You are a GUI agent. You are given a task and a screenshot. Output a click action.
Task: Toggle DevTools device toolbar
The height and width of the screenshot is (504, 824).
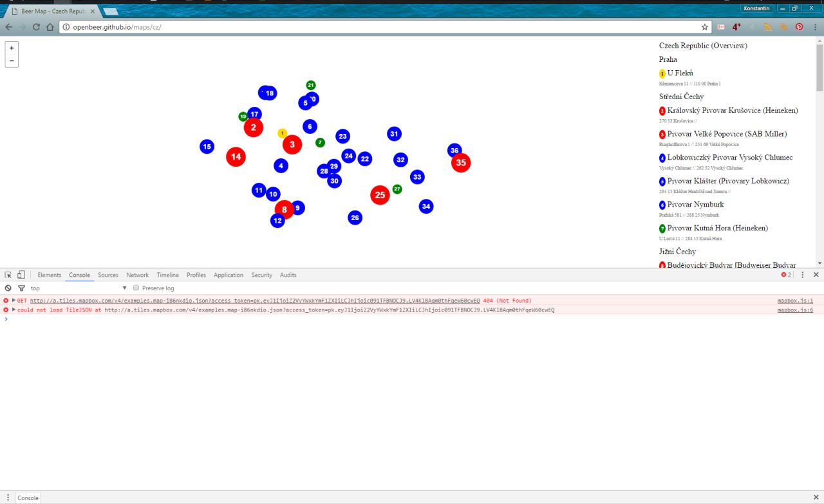coord(21,275)
